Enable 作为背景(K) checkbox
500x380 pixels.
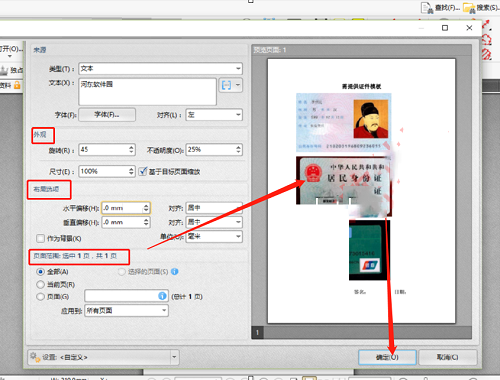tap(40, 238)
